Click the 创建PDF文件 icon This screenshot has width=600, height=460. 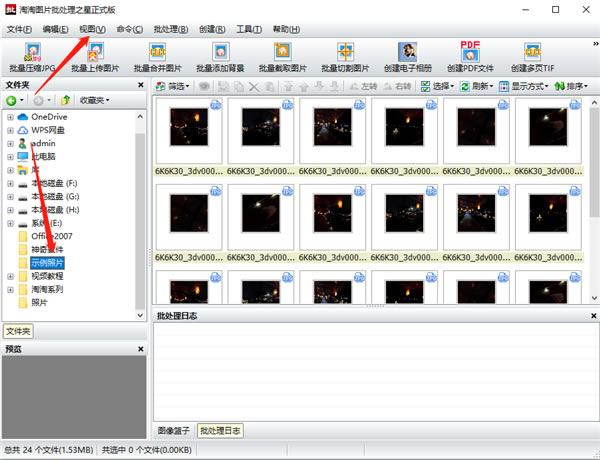(470, 58)
